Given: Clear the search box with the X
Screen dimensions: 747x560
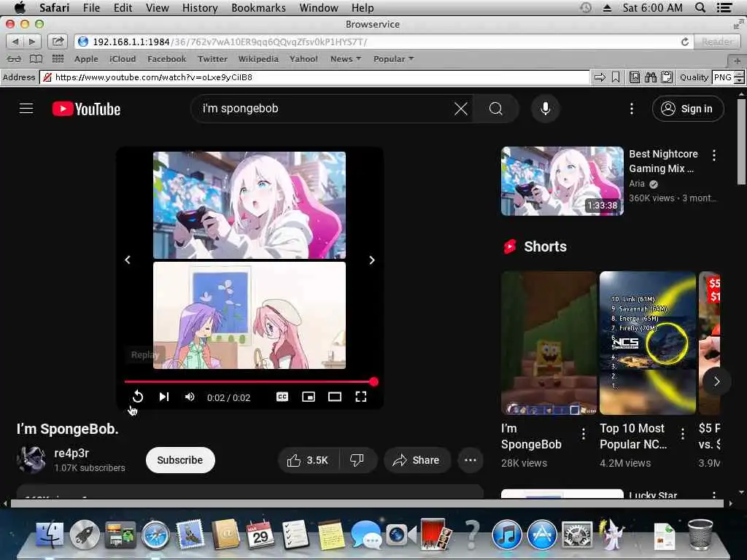Looking at the screenshot, I should pyautogui.click(x=461, y=109).
